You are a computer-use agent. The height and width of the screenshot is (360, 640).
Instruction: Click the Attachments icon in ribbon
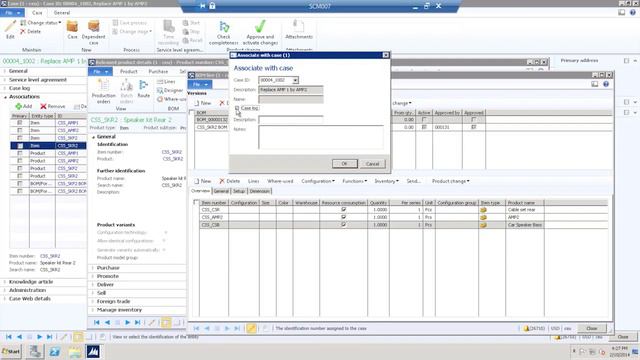pos(299,27)
